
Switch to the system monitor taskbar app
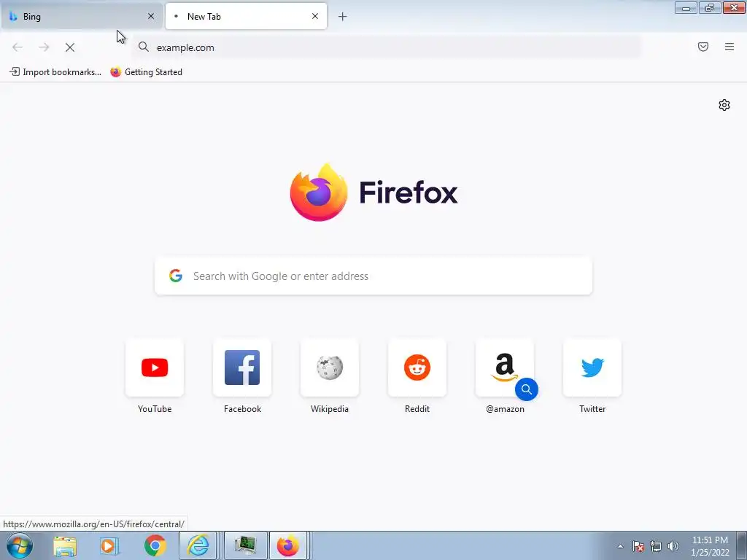246,545
